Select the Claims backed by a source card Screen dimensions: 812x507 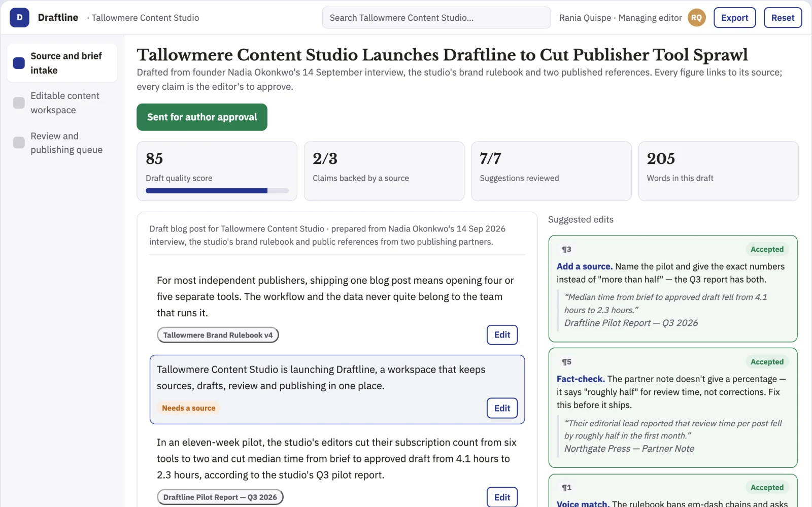point(384,171)
